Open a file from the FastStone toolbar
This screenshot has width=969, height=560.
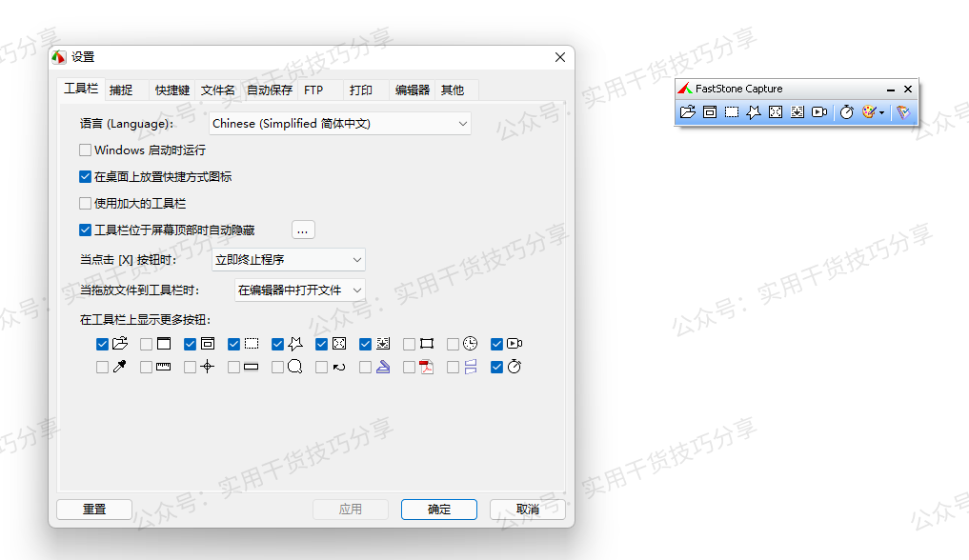tap(688, 111)
